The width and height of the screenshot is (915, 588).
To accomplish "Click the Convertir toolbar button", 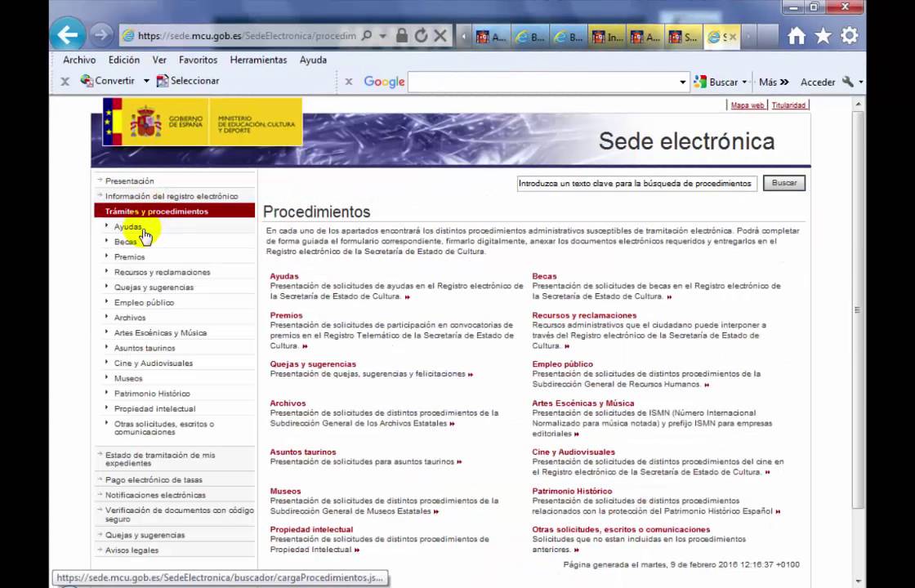I will [108, 81].
